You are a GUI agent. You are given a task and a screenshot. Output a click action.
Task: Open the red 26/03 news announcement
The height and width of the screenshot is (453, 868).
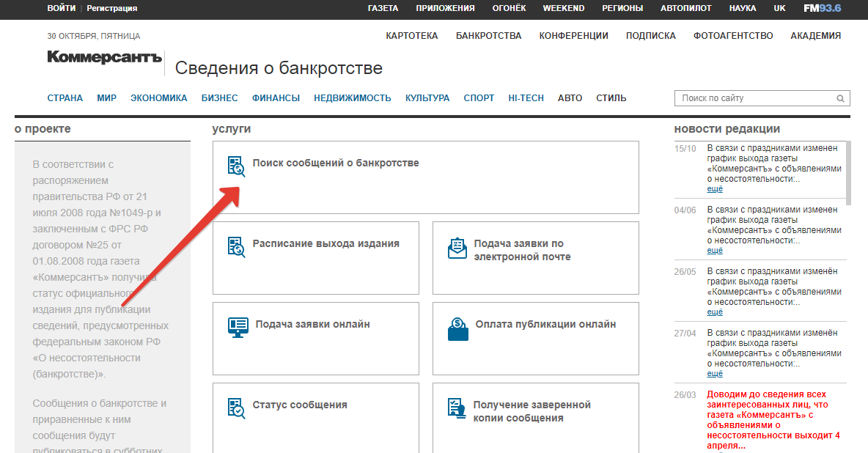tap(773, 419)
